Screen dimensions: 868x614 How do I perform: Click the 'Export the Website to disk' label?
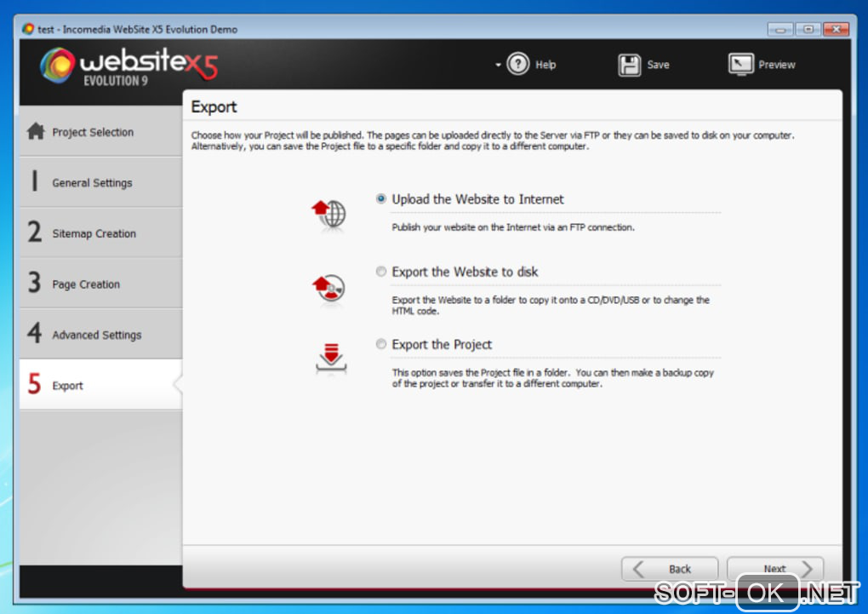[465, 272]
